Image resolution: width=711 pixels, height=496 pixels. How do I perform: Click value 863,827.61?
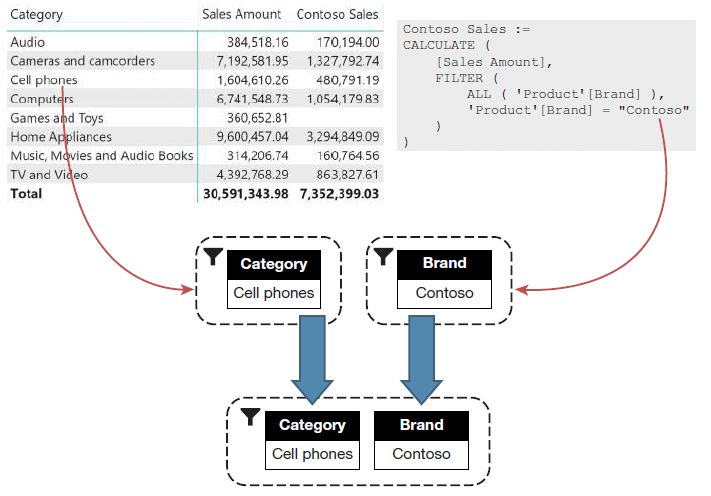point(348,175)
